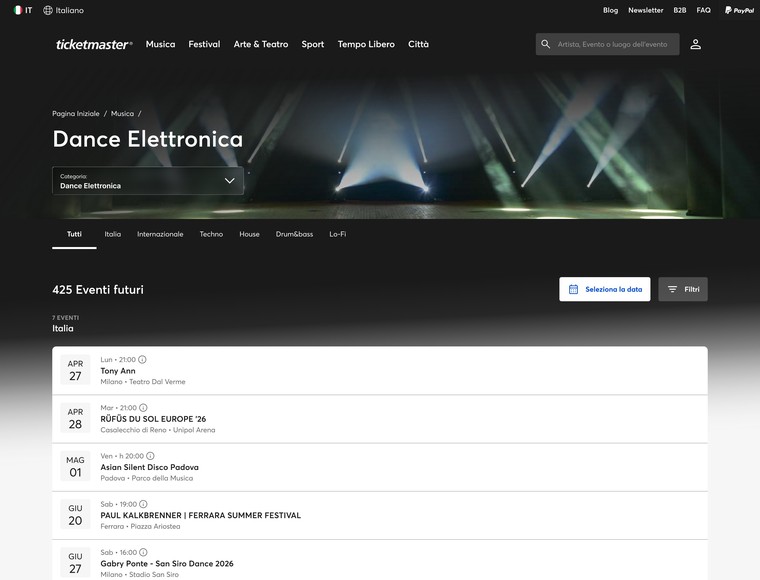
Task: Open the Filtri button
Action: click(682, 289)
